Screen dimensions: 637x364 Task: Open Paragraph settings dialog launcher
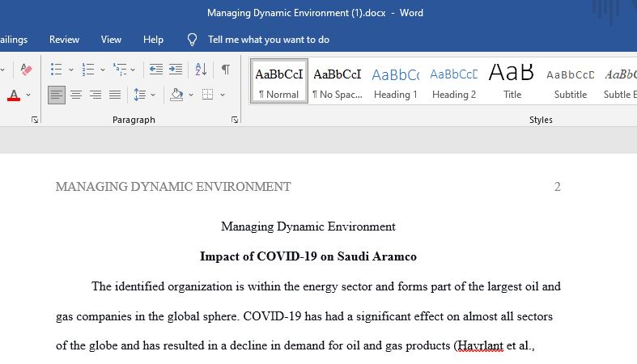[x=235, y=120]
